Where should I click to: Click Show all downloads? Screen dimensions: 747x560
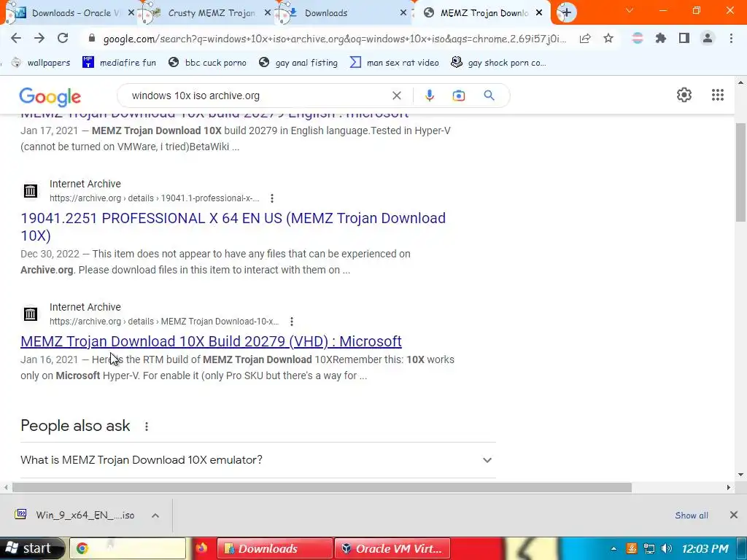pos(692,516)
